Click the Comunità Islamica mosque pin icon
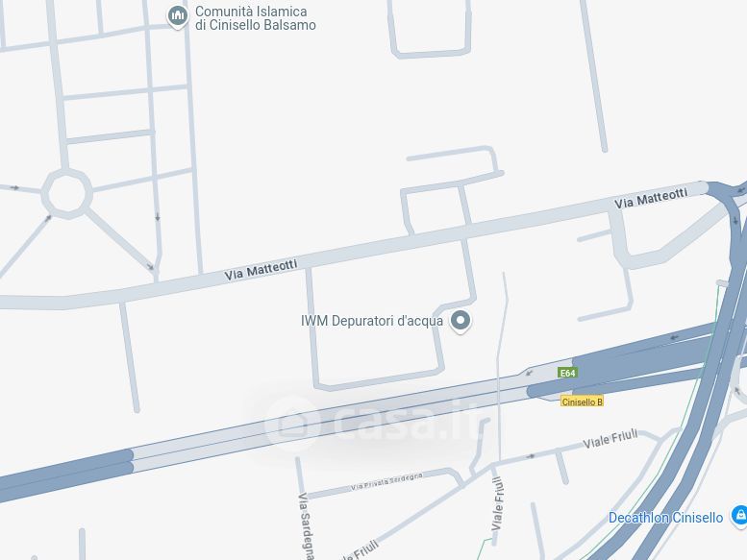The height and width of the screenshot is (560, 747). [178, 16]
